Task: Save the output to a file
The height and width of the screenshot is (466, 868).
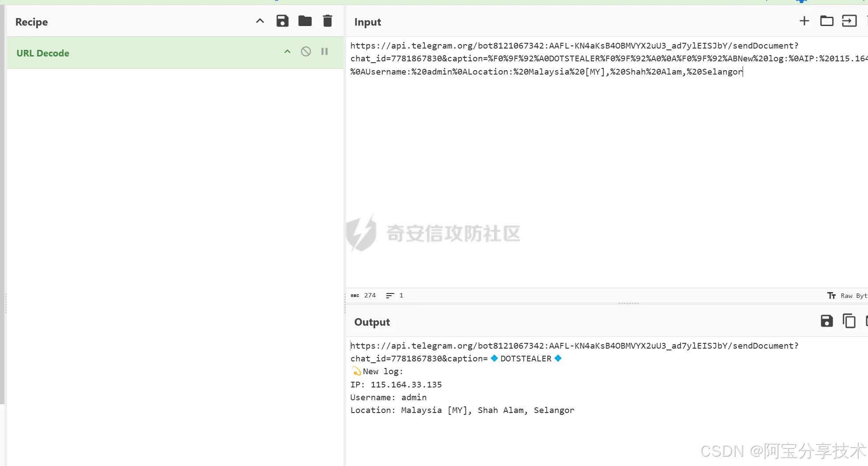Action: pos(827,321)
